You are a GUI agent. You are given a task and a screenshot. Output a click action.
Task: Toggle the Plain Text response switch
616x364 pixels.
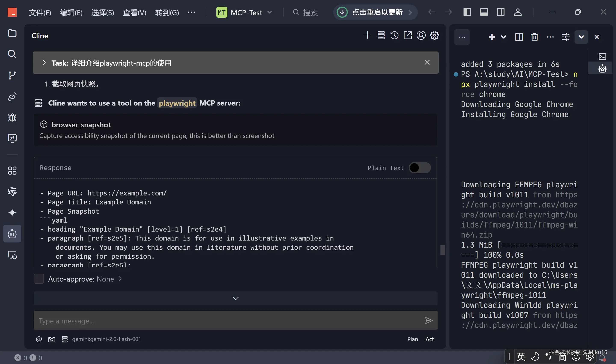(420, 168)
